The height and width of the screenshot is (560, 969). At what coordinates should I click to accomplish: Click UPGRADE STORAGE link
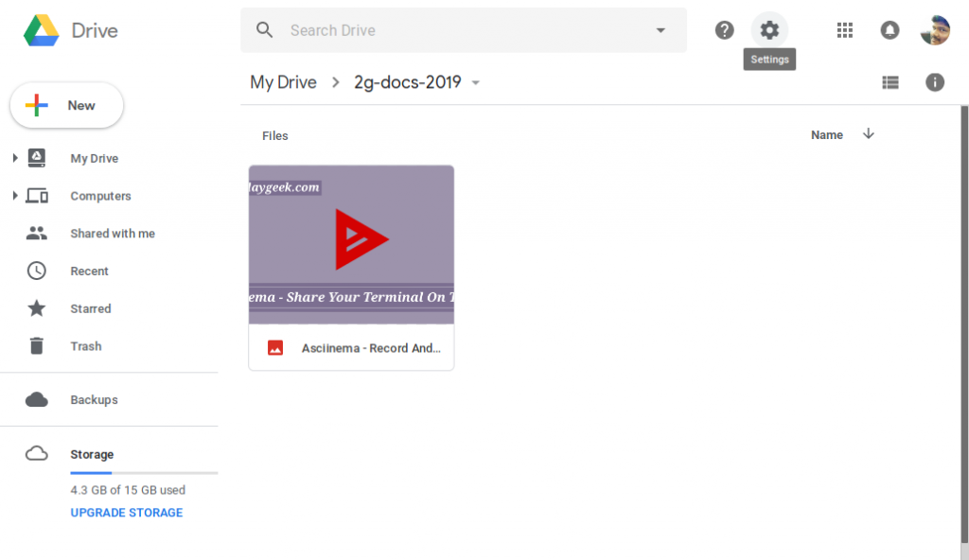[x=126, y=512]
